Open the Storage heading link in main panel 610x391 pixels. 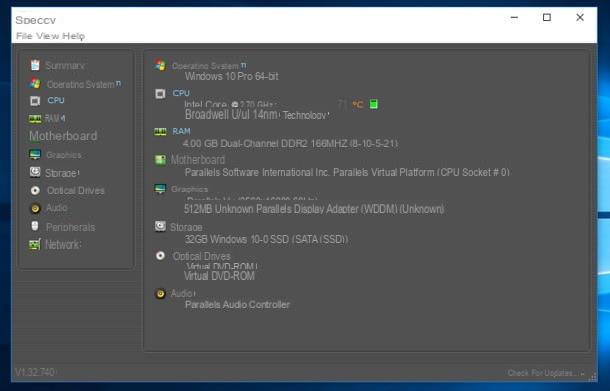coord(186,227)
